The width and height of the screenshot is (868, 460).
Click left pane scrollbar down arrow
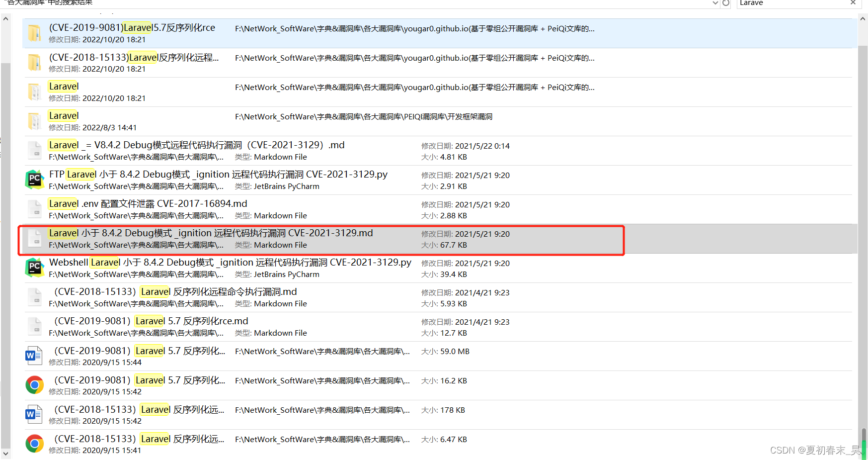[5, 454]
